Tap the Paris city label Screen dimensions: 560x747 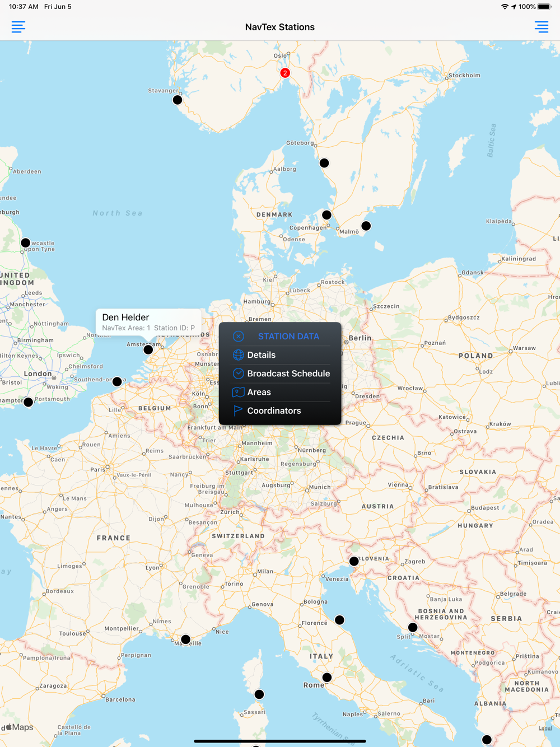[x=98, y=469]
